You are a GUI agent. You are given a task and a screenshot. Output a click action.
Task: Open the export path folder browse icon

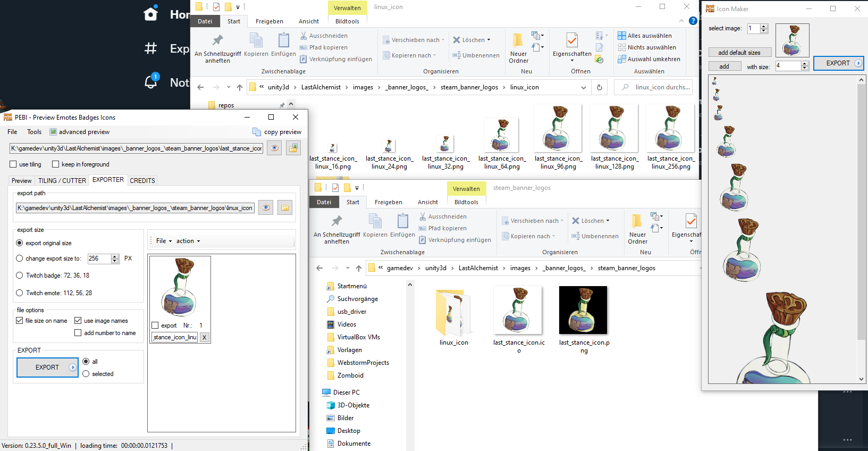point(285,208)
